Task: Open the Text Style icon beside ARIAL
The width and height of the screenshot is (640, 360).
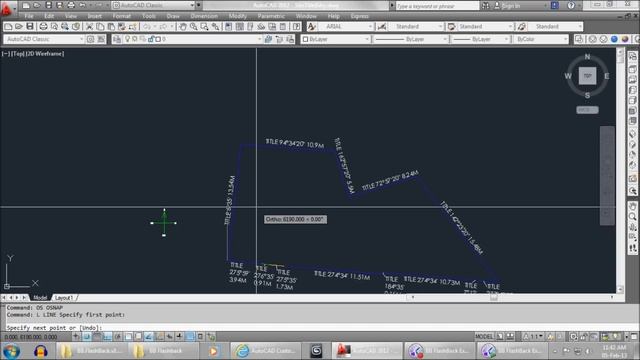Action: (311, 27)
